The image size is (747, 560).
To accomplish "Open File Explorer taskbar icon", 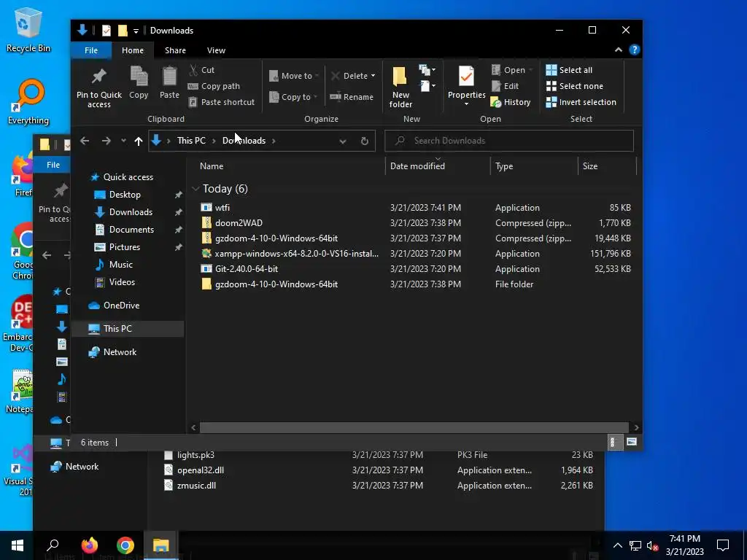I will [161, 545].
